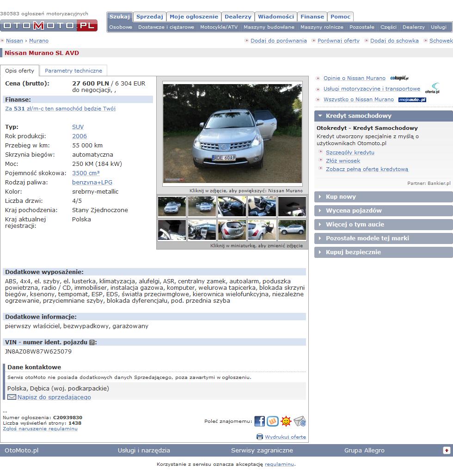This screenshot has height=476, width=453.
Task: Select the dark fifth thumbnail in top row
Action: [x=292, y=207]
